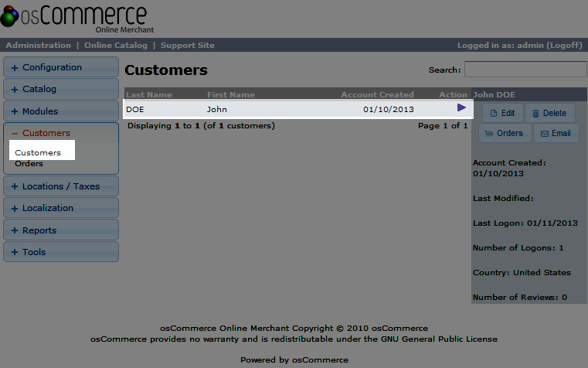Click the customer Search input field
Viewport: 588px width, 368px height.
tap(525, 70)
